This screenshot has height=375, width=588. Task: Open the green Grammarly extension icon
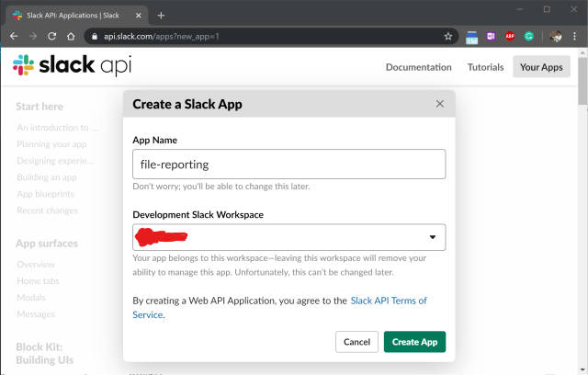tap(529, 37)
